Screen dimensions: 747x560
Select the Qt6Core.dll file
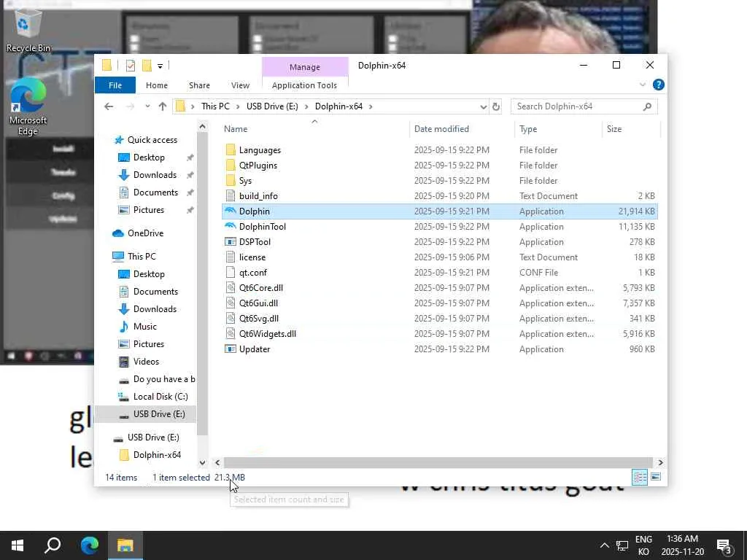point(439,287)
